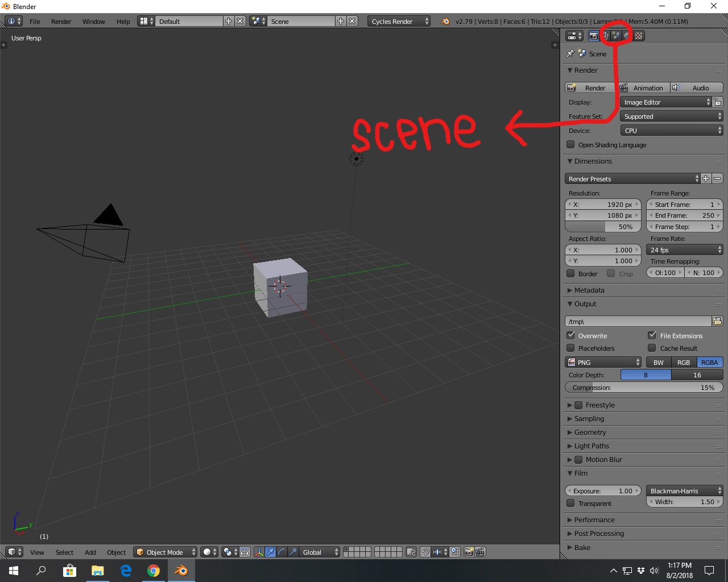Open the Render menu in top bar
This screenshot has width=728, height=582.
coord(61,22)
